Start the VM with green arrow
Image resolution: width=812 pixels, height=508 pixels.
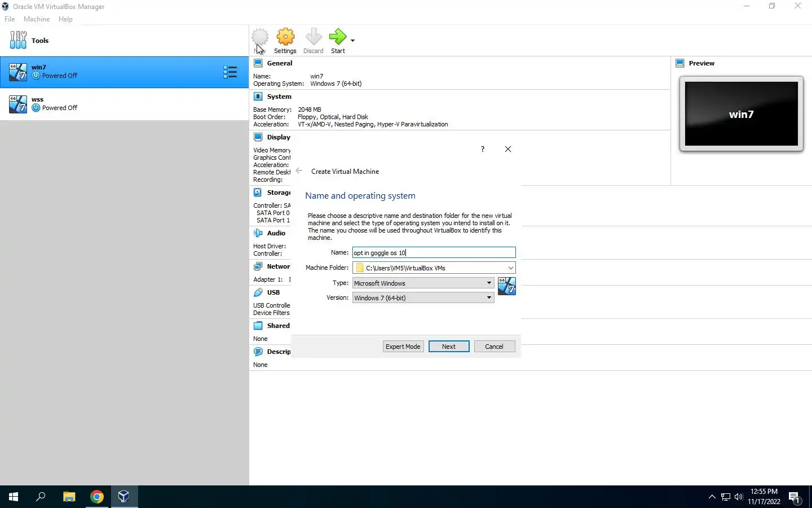click(x=338, y=37)
